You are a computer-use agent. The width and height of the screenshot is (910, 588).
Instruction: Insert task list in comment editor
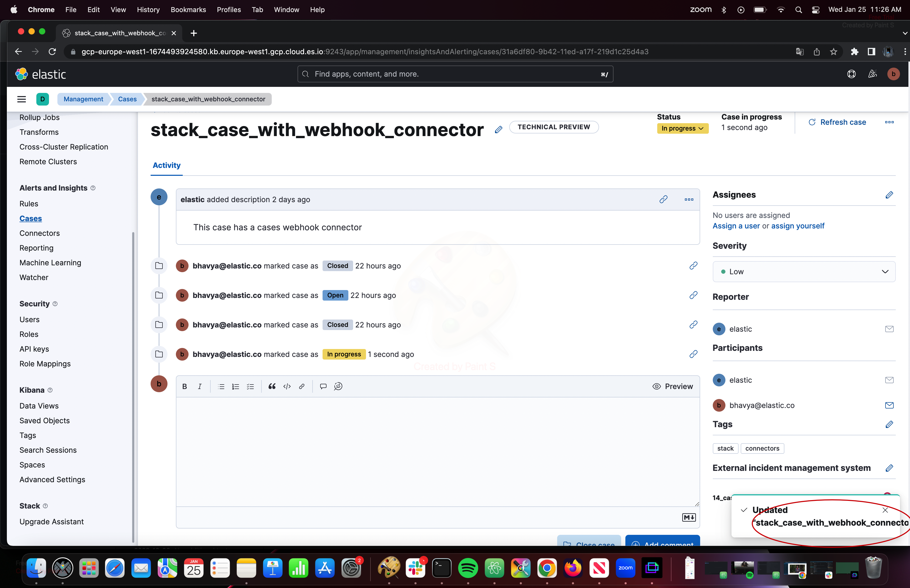250,386
